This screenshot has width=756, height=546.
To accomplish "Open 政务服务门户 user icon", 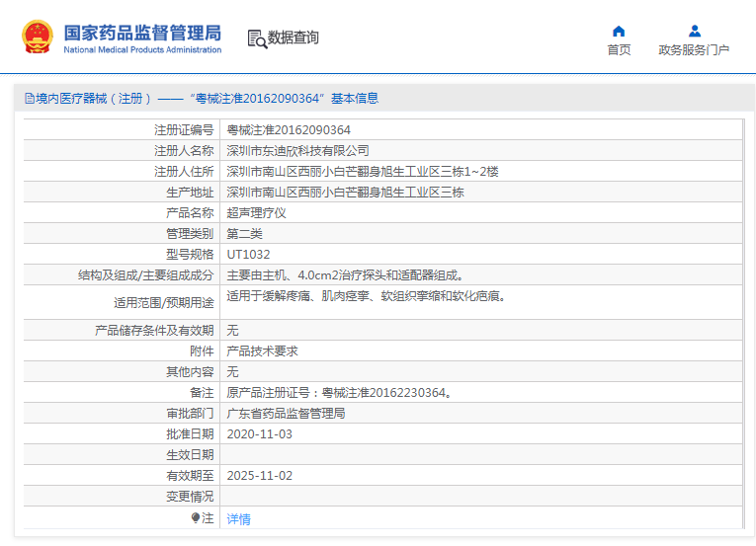I will [x=695, y=32].
